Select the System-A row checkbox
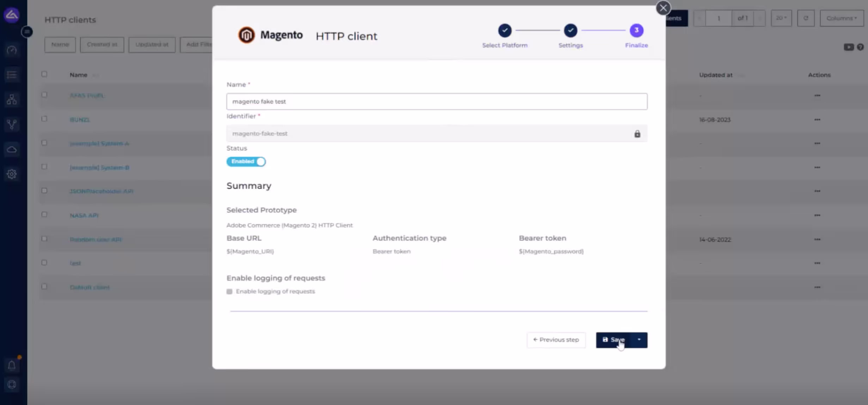868x405 pixels. click(x=44, y=143)
